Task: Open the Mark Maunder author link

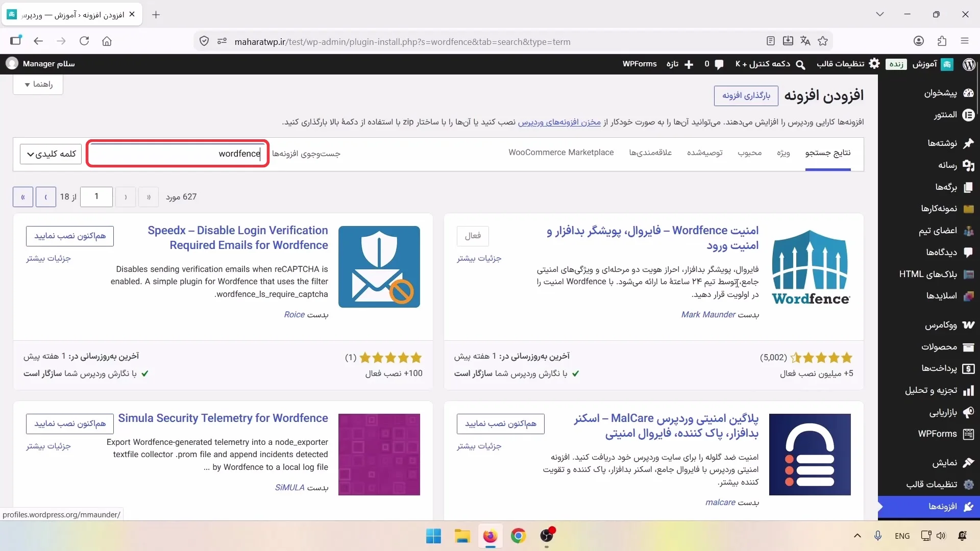Action: 708,315
